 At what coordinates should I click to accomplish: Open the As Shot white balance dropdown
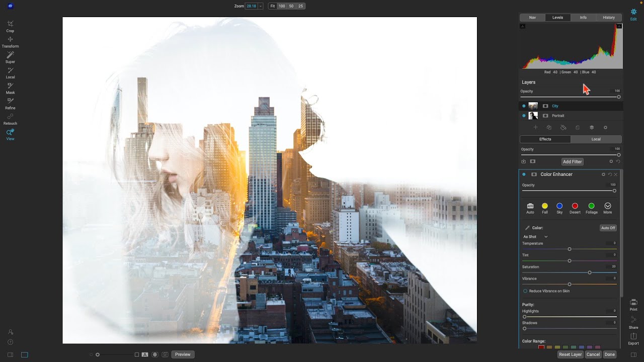click(x=535, y=237)
